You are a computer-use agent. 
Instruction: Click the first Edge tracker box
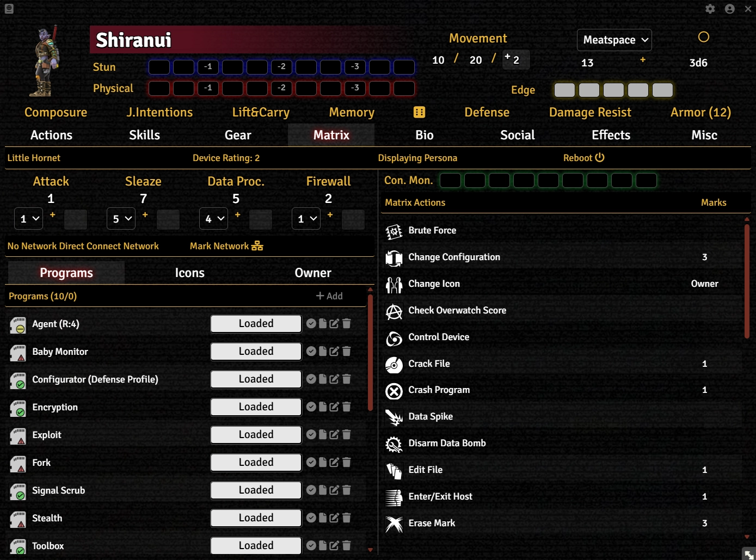pyautogui.click(x=564, y=90)
